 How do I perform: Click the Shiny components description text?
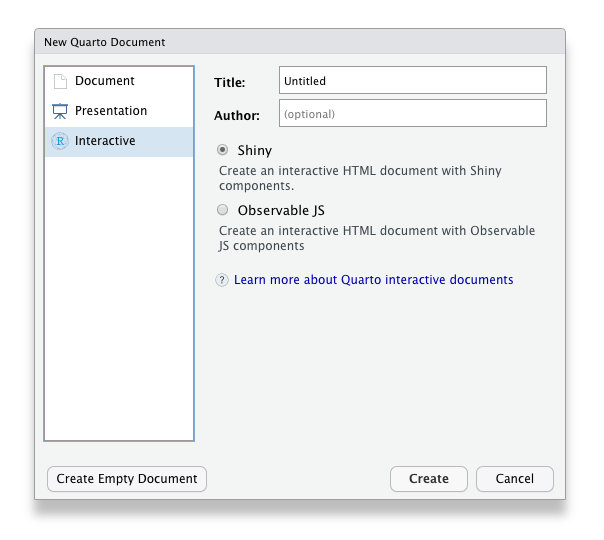pyautogui.click(x=360, y=178)
